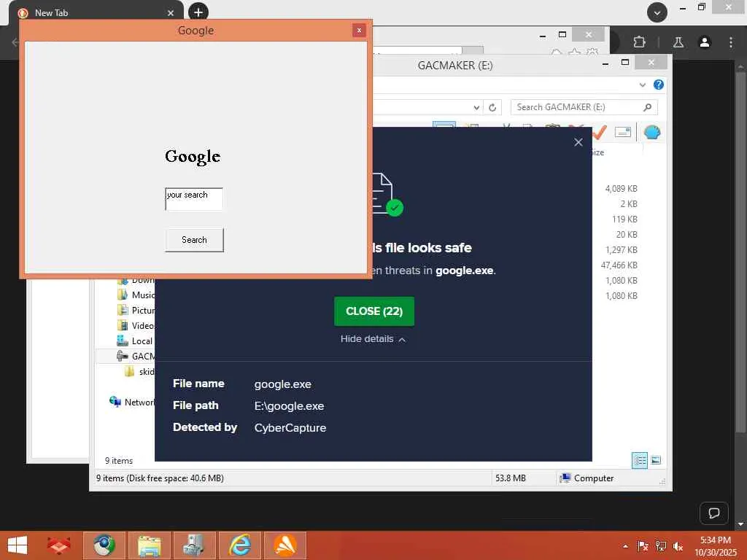Switch to large icons view in Explorer
The image size is (747, 560).
pos(656,461)
